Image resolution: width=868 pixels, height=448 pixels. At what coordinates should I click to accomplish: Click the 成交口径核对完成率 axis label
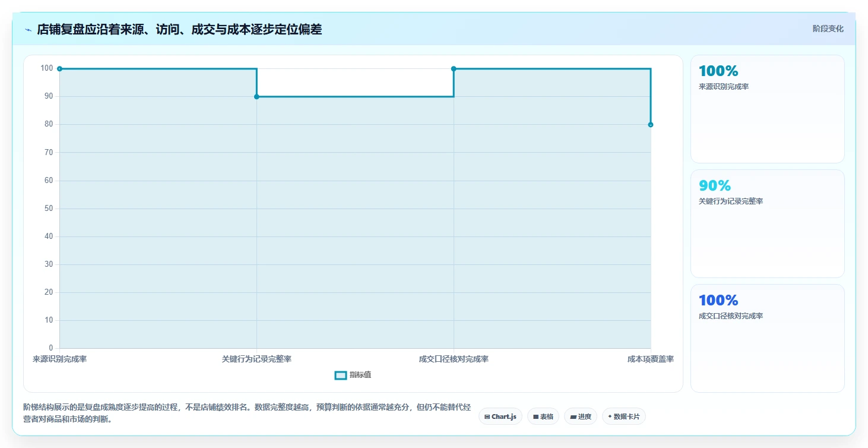click(x=454, y=359)
